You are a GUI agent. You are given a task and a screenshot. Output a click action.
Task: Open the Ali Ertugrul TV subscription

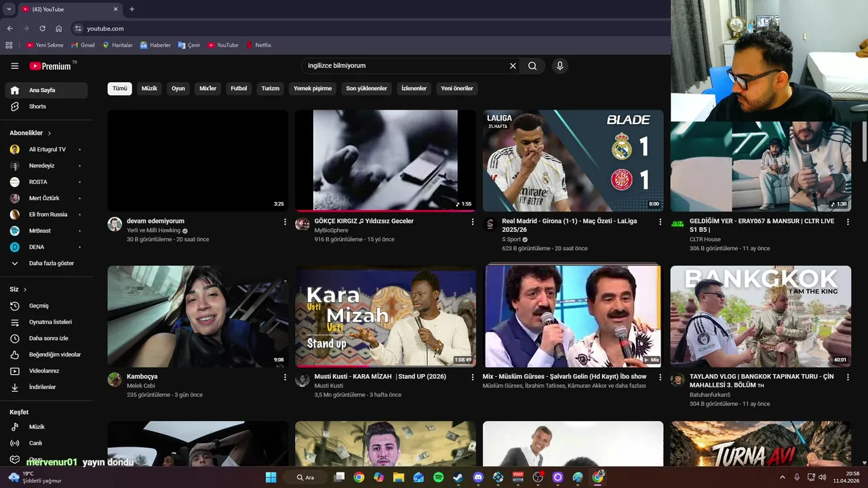coord(46,149)
